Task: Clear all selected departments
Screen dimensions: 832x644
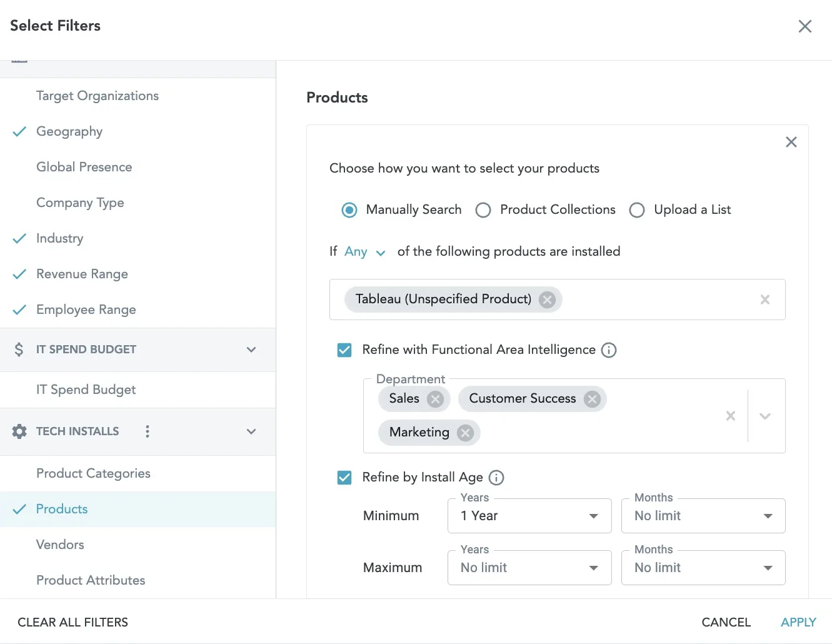Action: click(730, 416)
